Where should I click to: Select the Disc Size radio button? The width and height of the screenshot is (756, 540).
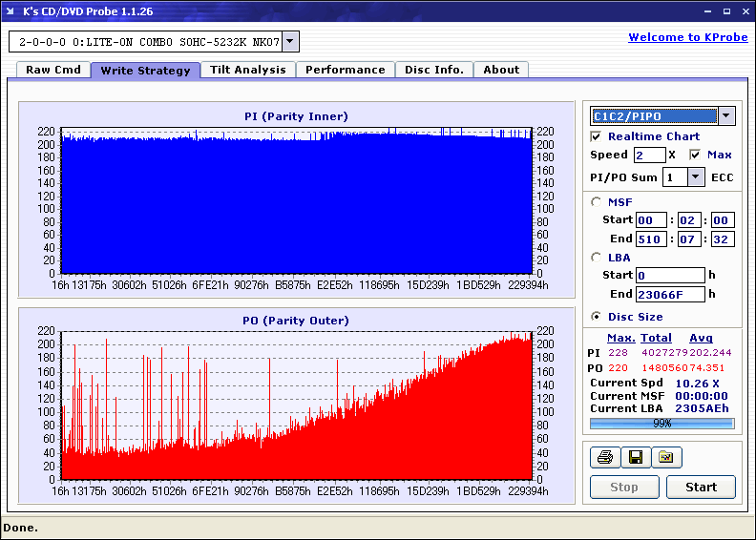coord(597,317)
